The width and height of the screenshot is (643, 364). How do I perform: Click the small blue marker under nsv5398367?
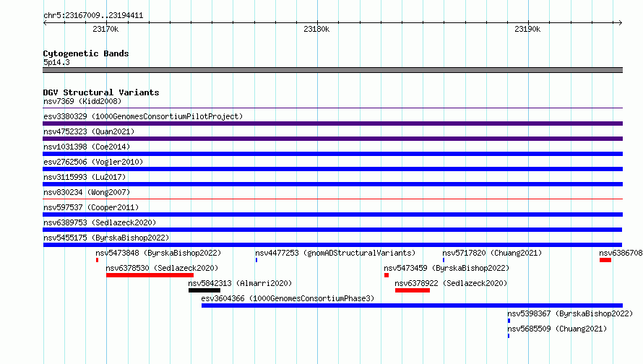coord(509,321)
